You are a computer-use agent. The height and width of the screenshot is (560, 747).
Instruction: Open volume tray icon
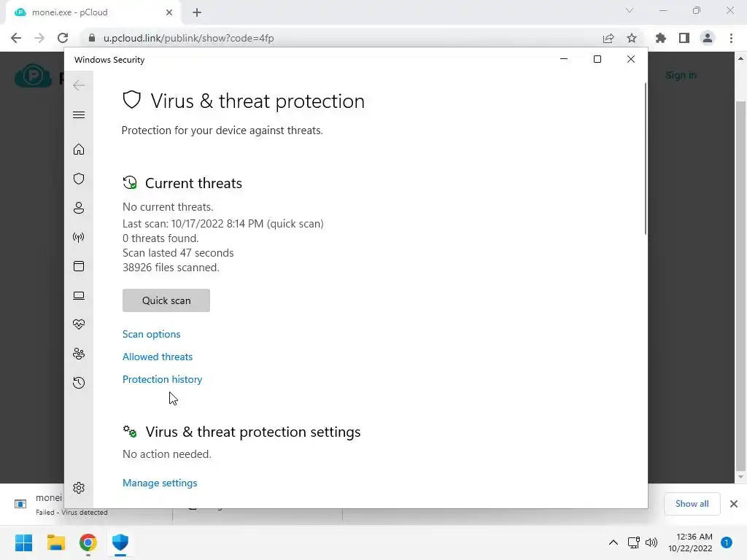(x=651, y=542)
